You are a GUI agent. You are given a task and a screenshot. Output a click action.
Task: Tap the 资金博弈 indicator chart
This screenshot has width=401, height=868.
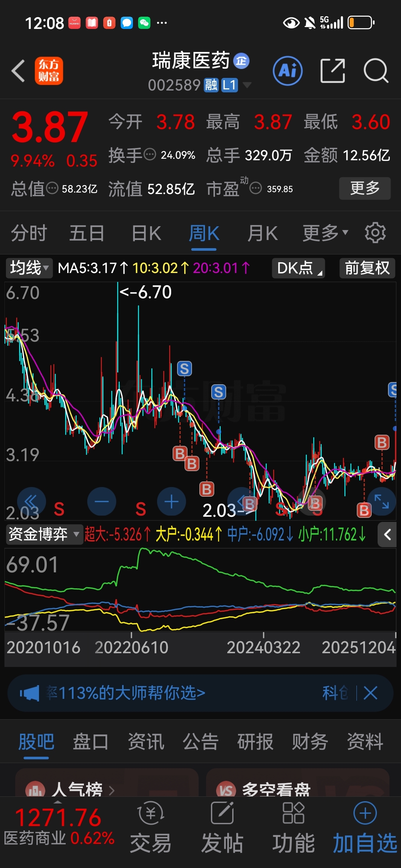click(x=200, y=590)
